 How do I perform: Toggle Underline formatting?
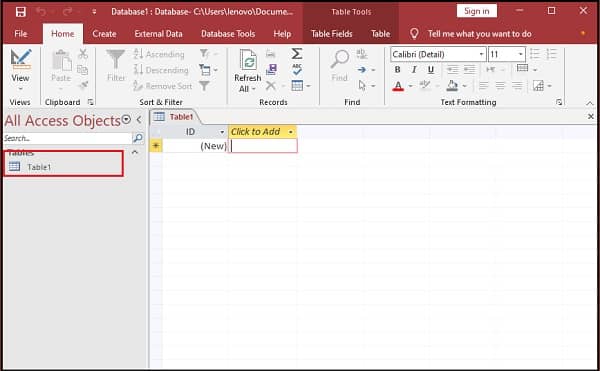(431, 70)
